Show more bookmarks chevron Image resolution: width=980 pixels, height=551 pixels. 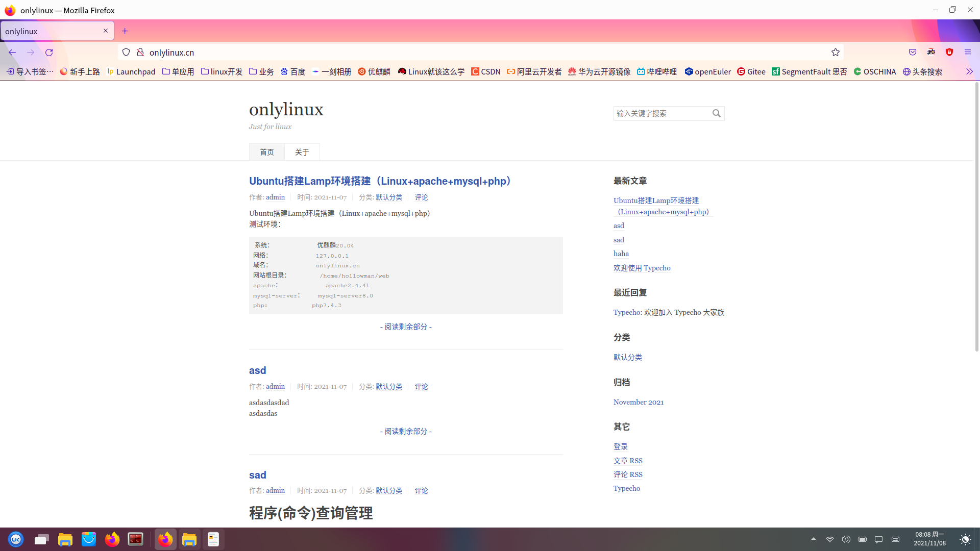(969, 72)
